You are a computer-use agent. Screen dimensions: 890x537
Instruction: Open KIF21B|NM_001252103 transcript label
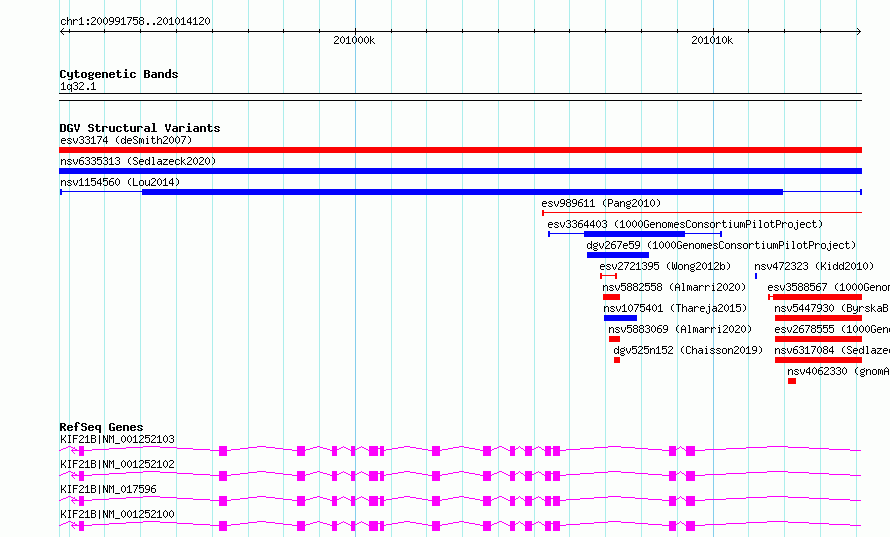[117, 439]
